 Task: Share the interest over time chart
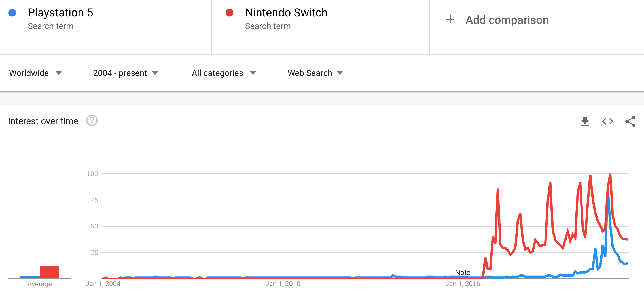click(630, 121)
